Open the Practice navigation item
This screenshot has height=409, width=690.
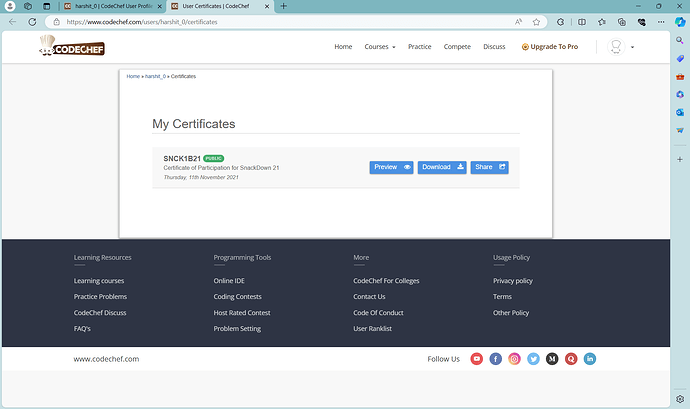[419, 47]
